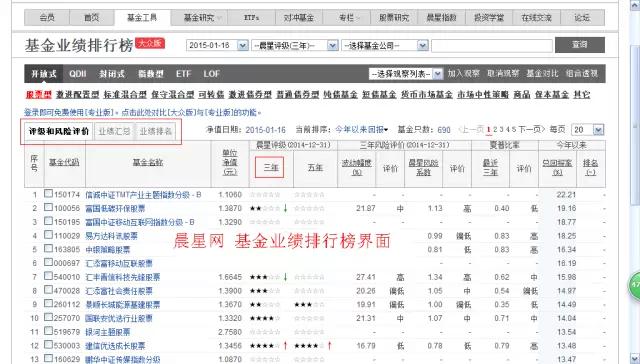Click 取消观察 in the dark toolbar
Viewport: 640px width, 364px height.
(503, 73)
